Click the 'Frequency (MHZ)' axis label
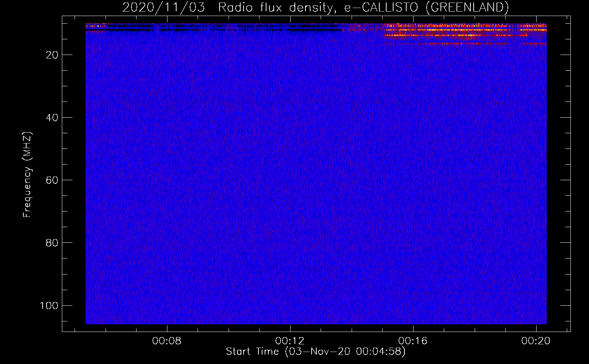The image size is (589, 364). tap(27, 175)
